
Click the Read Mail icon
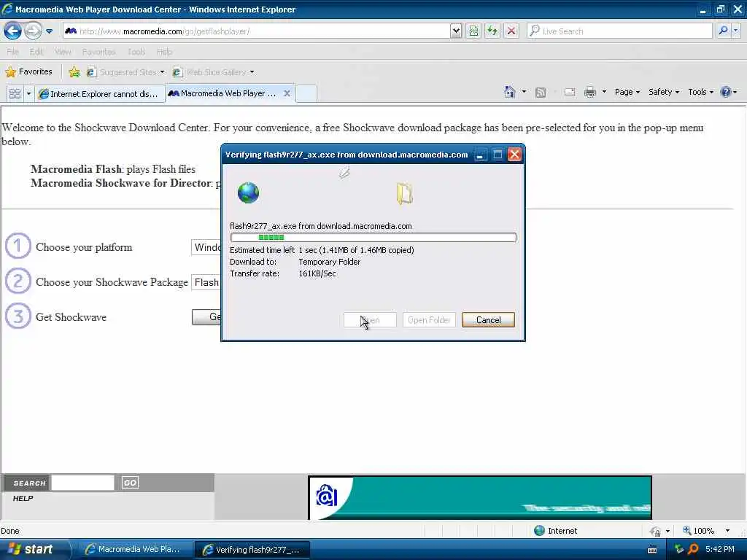point(570,92)
